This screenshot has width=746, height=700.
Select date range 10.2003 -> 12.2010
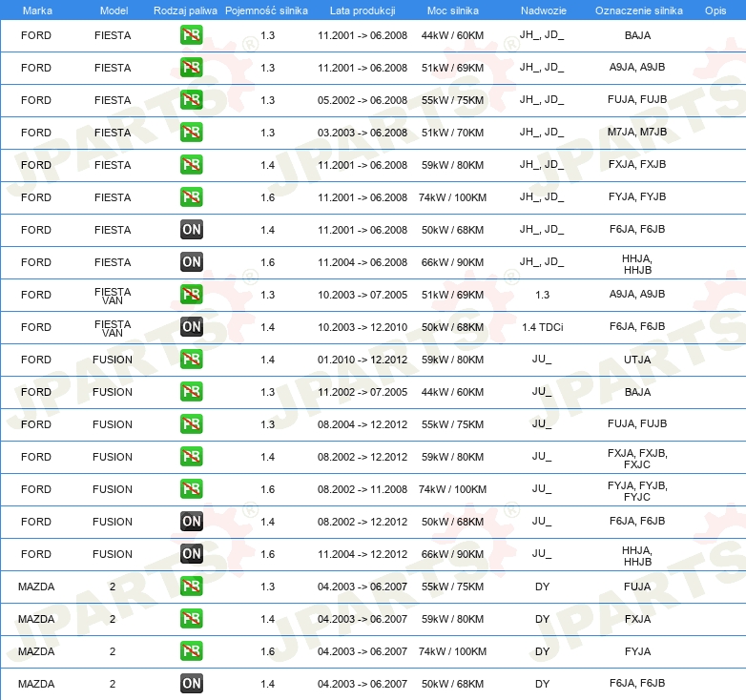[x=363, y=327]
